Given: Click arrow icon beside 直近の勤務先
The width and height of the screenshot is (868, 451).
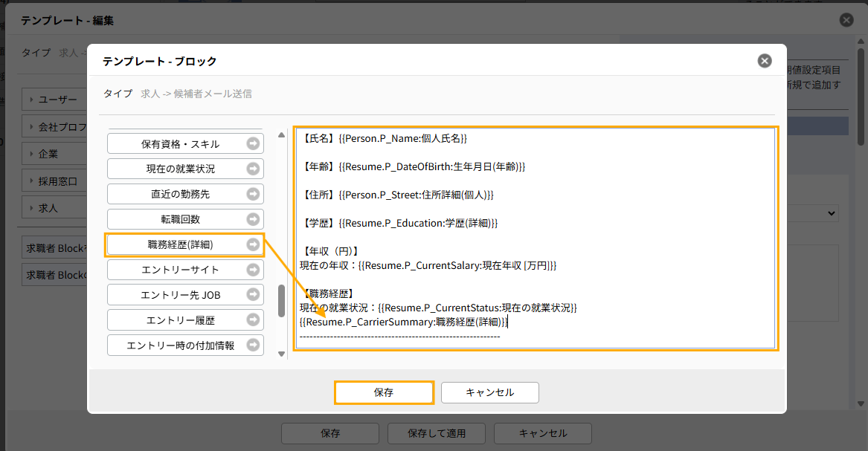Looking at the screenshot, I should click(253, 194).
